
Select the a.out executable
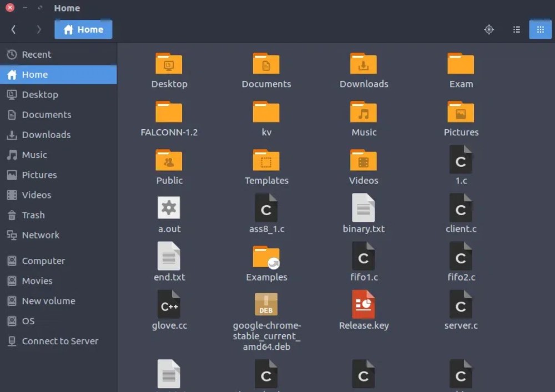point(169,213)
